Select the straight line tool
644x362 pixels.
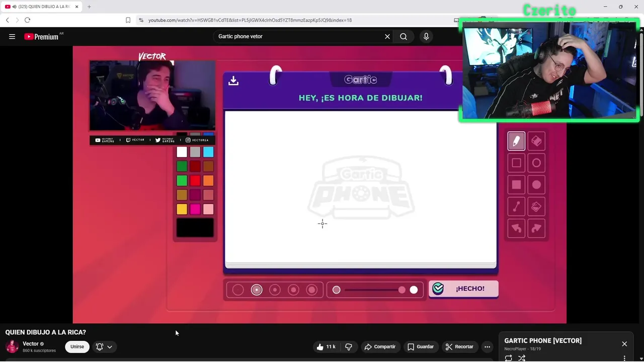[516, 207]
